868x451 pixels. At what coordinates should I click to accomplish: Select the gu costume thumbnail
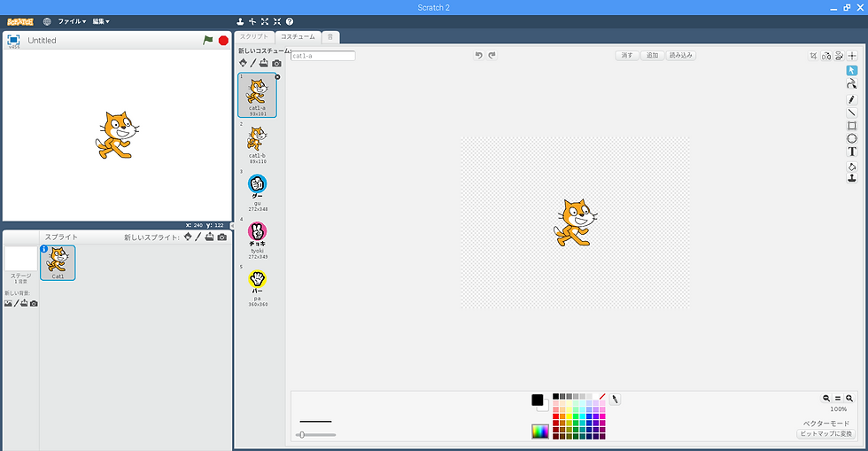click(258, 191)
